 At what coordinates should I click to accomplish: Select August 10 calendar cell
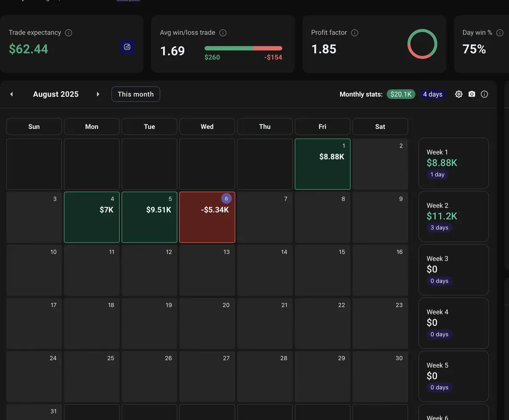pyautogui.click(x=34, y=270)
